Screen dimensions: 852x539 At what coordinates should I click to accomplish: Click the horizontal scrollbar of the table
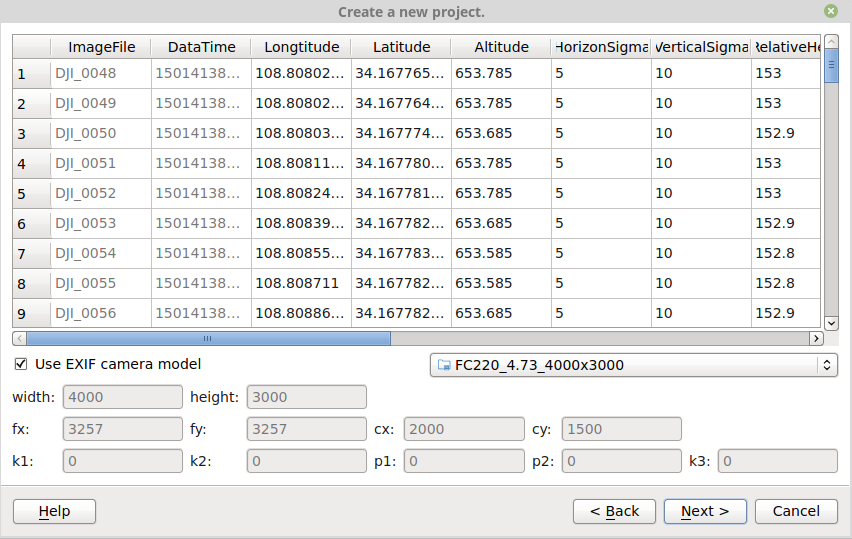[x=208, y=339]
